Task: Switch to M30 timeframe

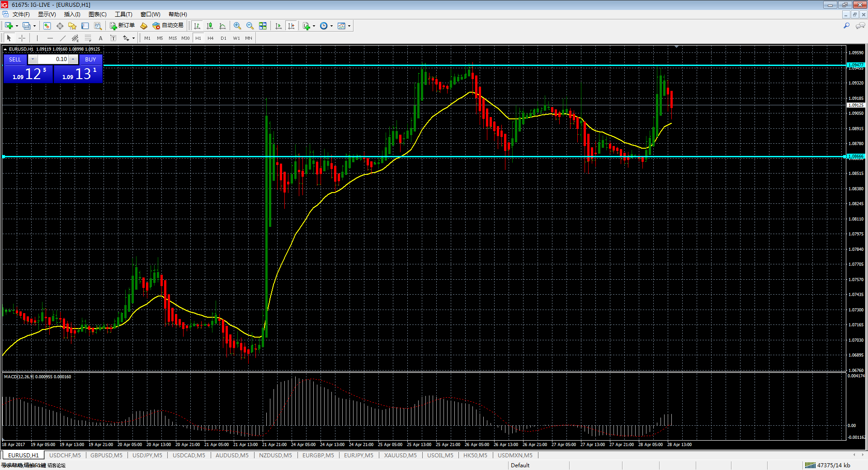Action: click(x=185, y=38)
